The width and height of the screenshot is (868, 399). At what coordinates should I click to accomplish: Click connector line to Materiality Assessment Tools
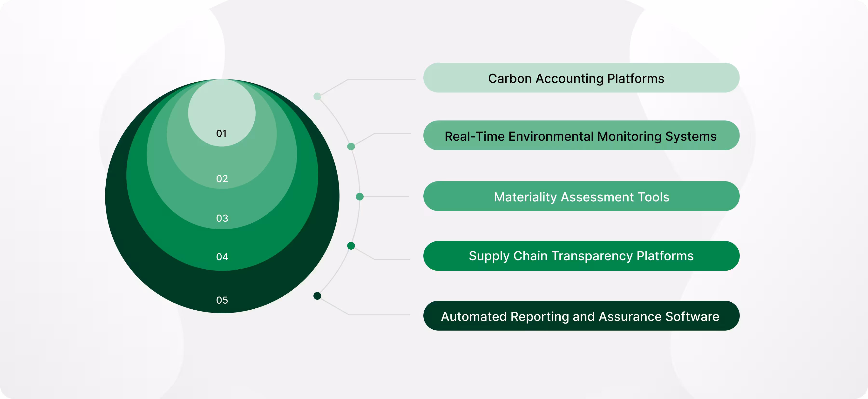pyautogui.click(x=386, y=197)
